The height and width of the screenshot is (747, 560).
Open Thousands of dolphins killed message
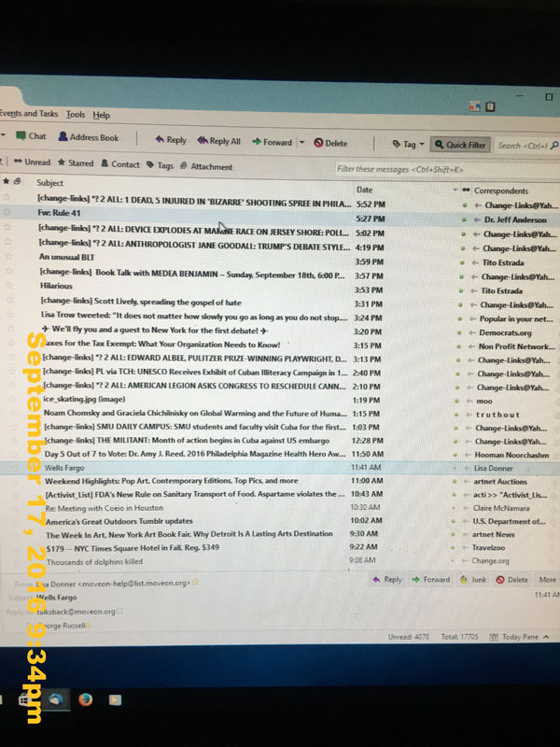pos(94,562)
